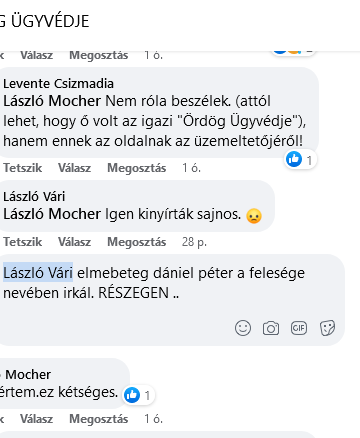Reply to László Vári's comment via Válasz
Screen dimensions: 360x438
[74, 242]
